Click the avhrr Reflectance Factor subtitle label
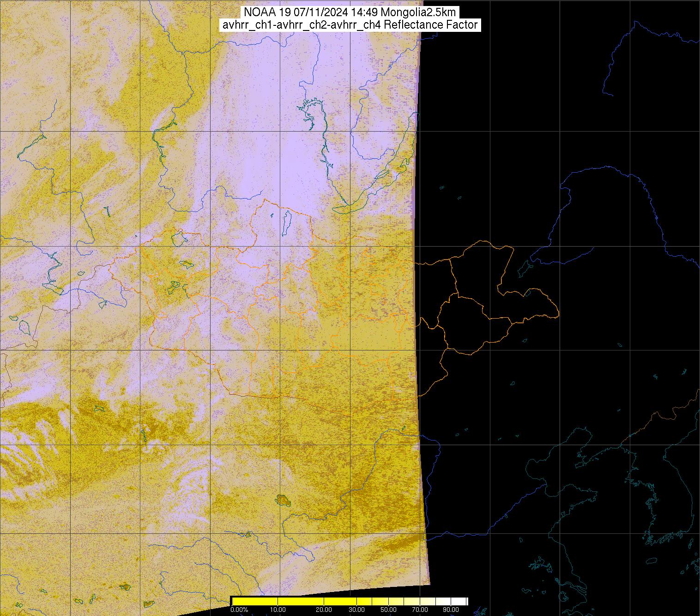The image size is (700, 616). (350, 25)
